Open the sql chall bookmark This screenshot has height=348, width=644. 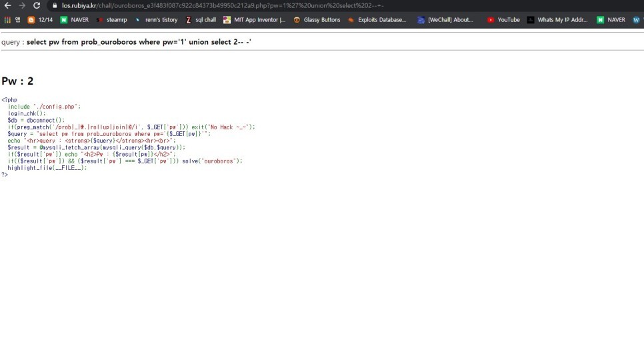click(x=201, y=20)
